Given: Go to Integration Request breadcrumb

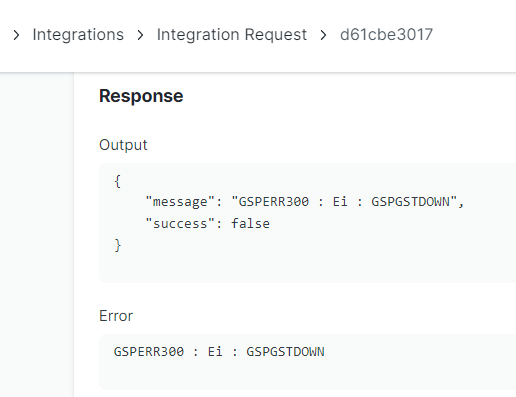Looking at the screenshot, I should click(x=232, y=35).
